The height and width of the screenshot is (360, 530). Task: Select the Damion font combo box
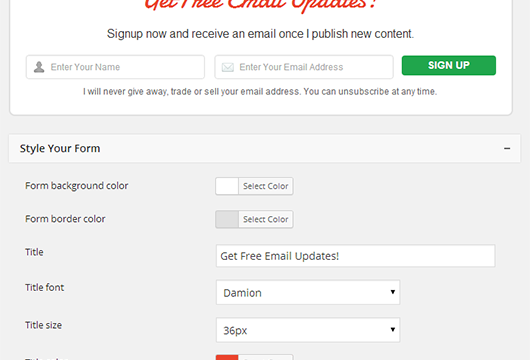pyautogui.click(x=308, y=292)
